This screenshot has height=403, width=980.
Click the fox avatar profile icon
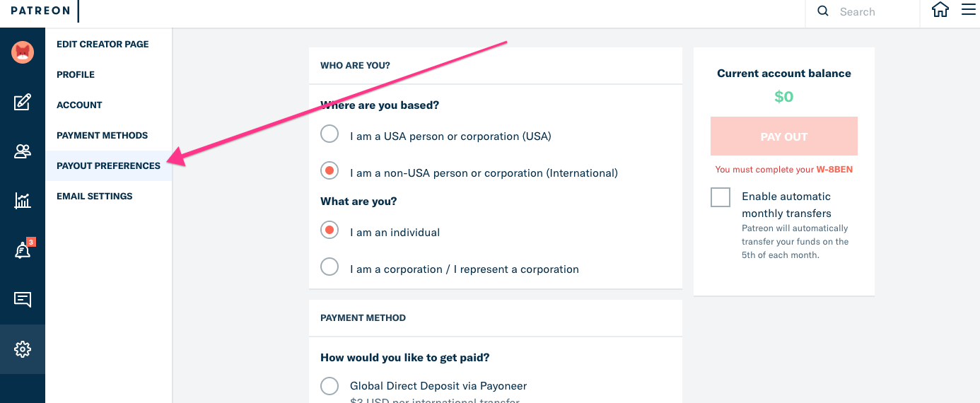(x=23, y=52)
